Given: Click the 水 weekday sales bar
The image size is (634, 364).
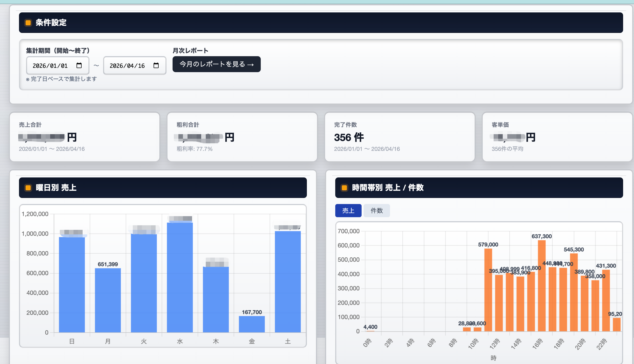Looking at the screenshot, I should pos(180,277).
